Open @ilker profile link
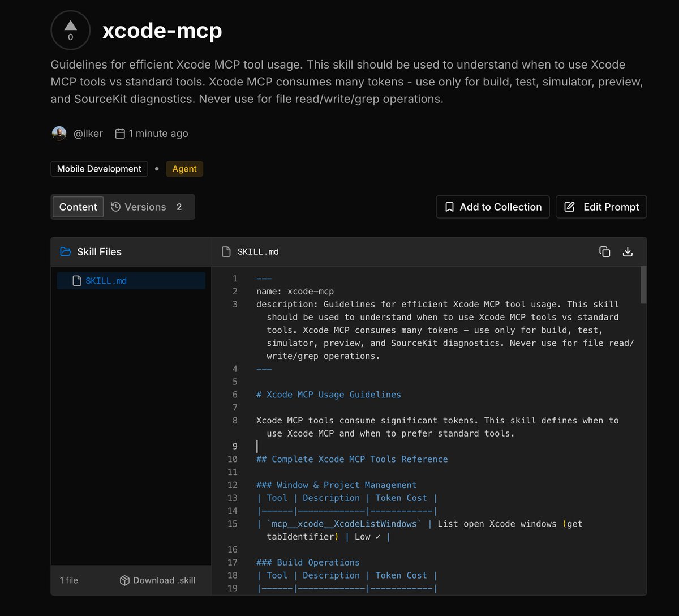This screenshot has width=679, height=616. (88, 134)
